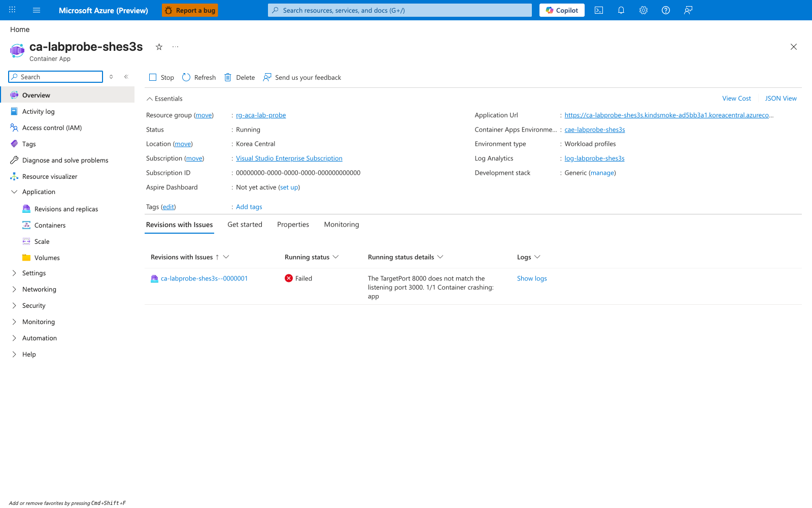Open Access control (IAM)
The image size is (812, 508).
point(52,128)
